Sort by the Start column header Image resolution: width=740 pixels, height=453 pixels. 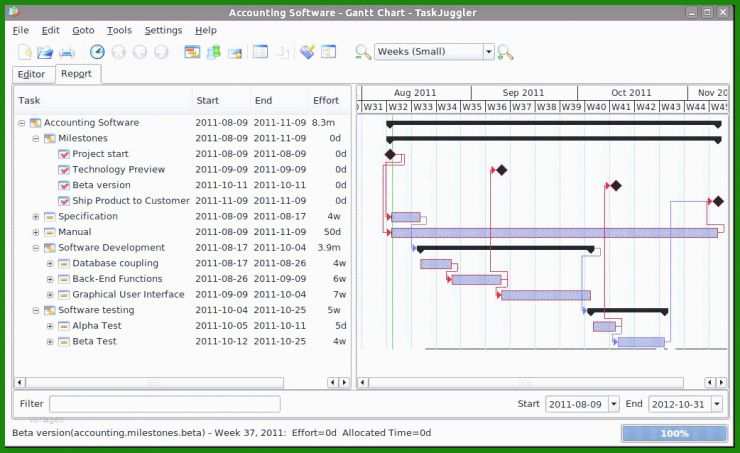click(x=221, y=101)
